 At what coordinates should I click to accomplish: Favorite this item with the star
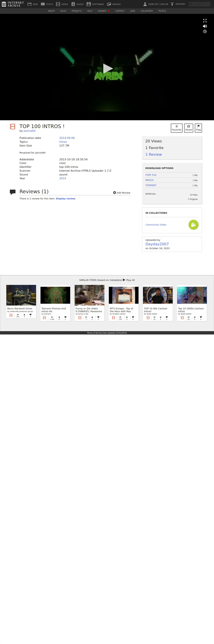coord(176,128)
